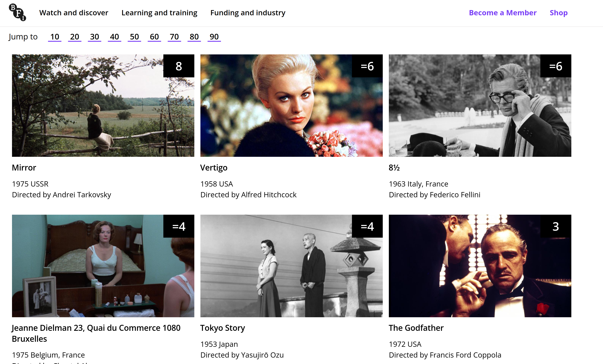
Task: Click the 8½ film title
Action: [x=394, y=168]
